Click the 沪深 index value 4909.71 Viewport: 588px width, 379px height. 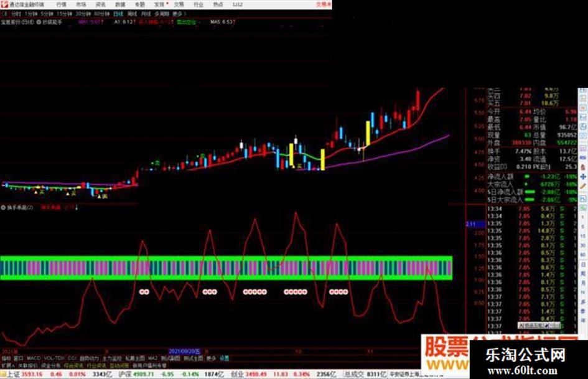[144, 374]
